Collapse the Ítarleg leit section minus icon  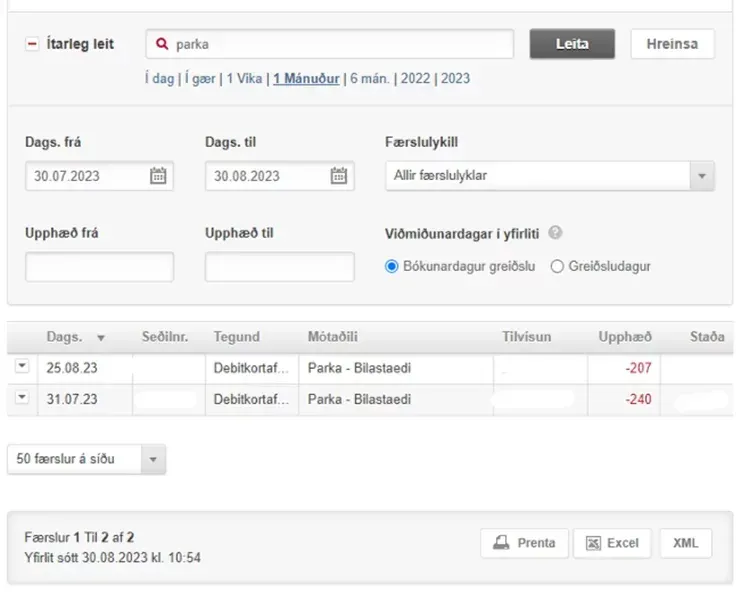pos(31,44)
